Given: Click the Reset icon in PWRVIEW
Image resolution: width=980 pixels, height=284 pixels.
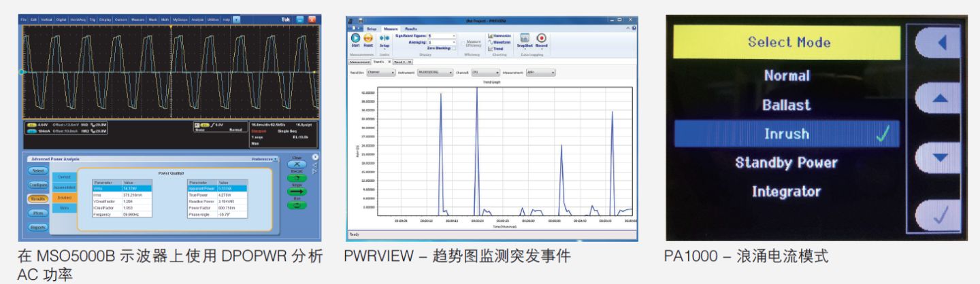Looking at the screenshot, I should [368, 39].
